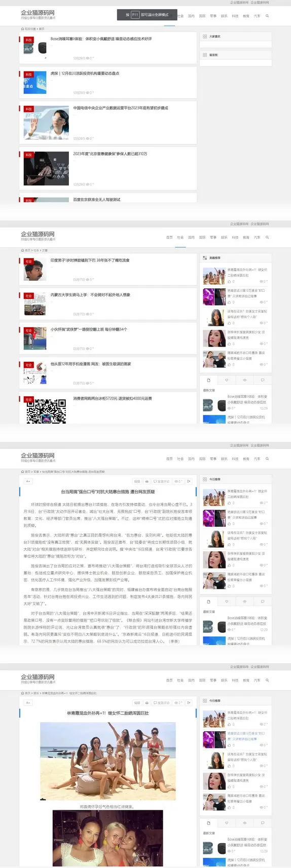The image size is (291, 868).
Task: Select comment tab icon in 林青霞 article sidebar
Action: coord(263,822)
